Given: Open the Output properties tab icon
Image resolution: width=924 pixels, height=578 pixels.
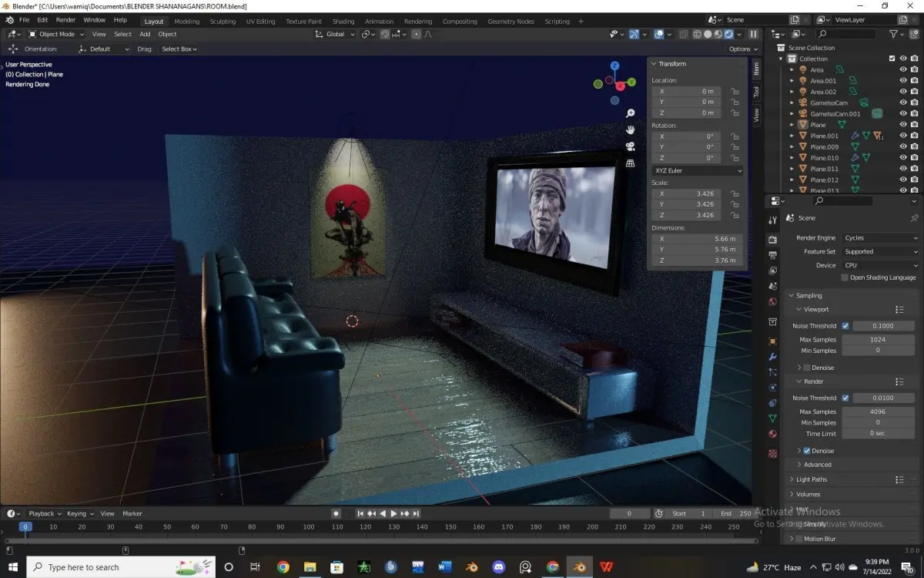Looking at the screenshot, I should (773, 255).
